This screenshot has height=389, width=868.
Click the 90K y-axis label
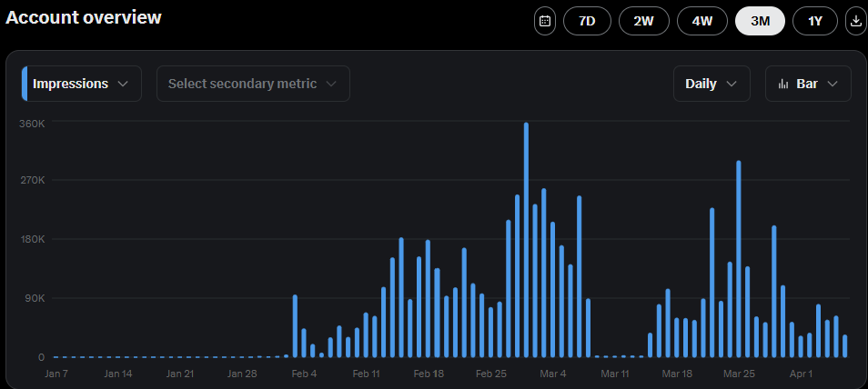34,298
